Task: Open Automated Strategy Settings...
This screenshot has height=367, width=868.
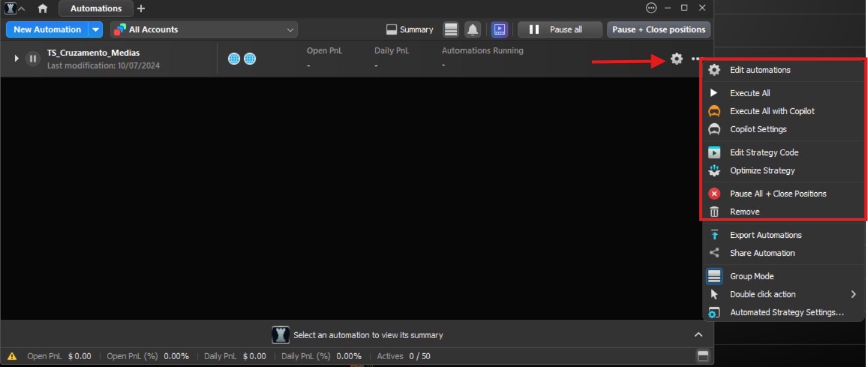Action: [785, 312]
